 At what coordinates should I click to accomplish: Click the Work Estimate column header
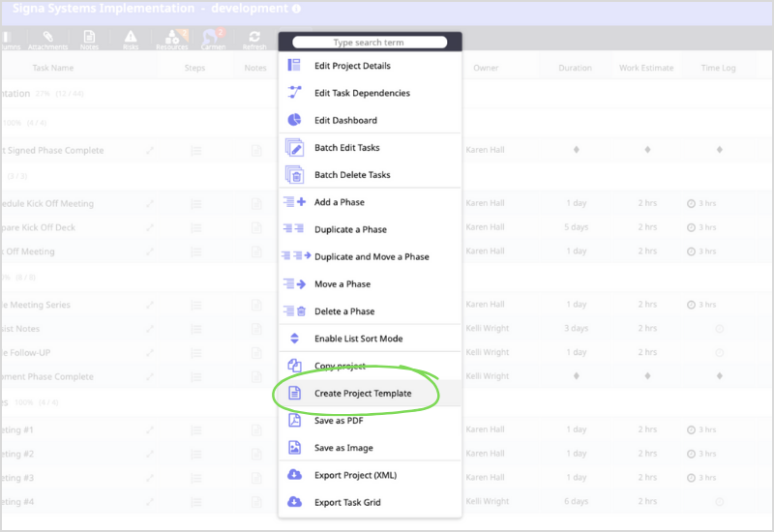(x=646, y=68)
